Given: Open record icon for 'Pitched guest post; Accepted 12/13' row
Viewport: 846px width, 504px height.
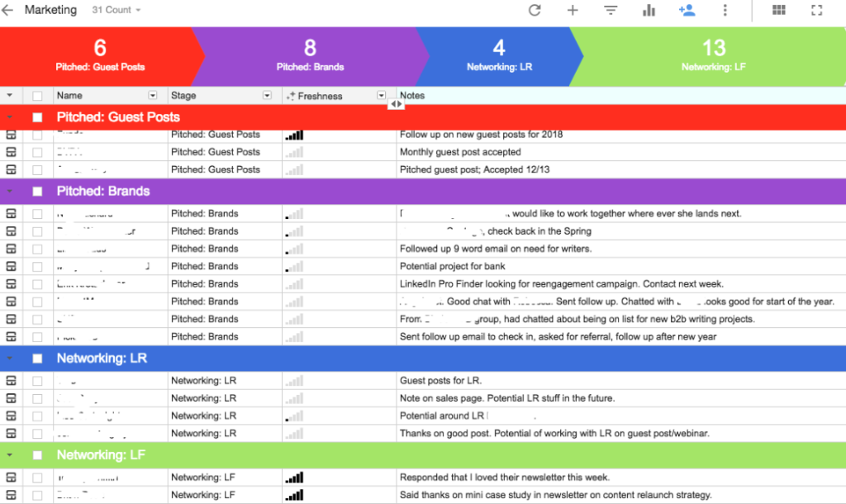Looking at the screenshot, I should [x=11, y=169].
